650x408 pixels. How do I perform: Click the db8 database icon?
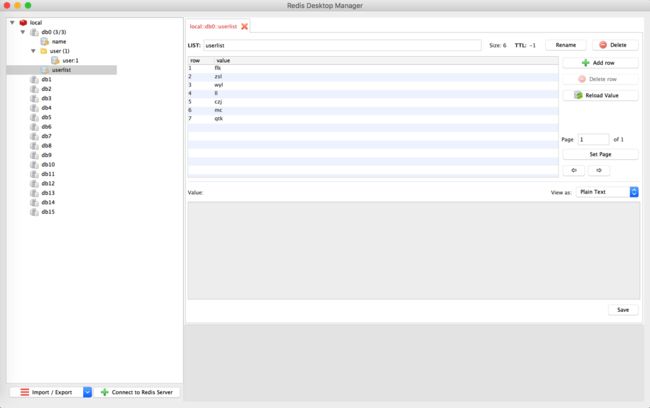pyautogui.click(x=34, y=146)
